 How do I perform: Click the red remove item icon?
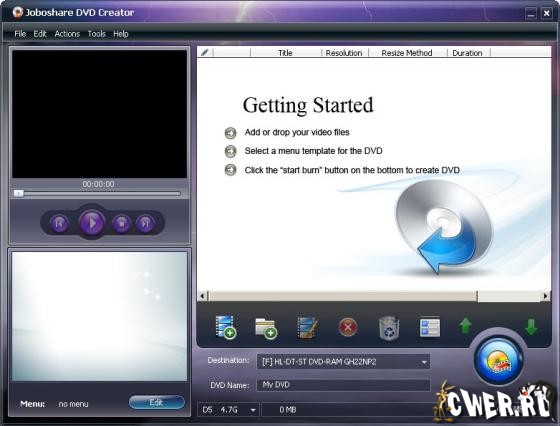348,327
